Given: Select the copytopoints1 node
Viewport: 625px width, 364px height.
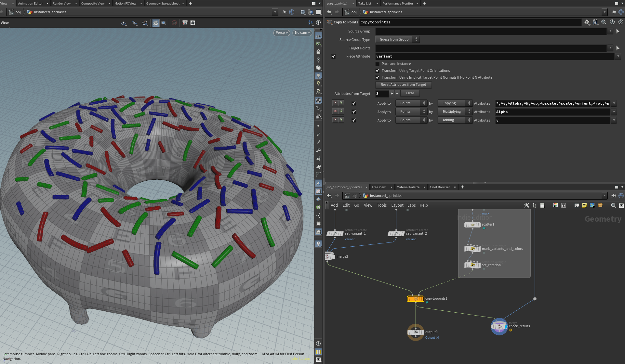Looking at the screenshot, I should (x=415, y=299).
